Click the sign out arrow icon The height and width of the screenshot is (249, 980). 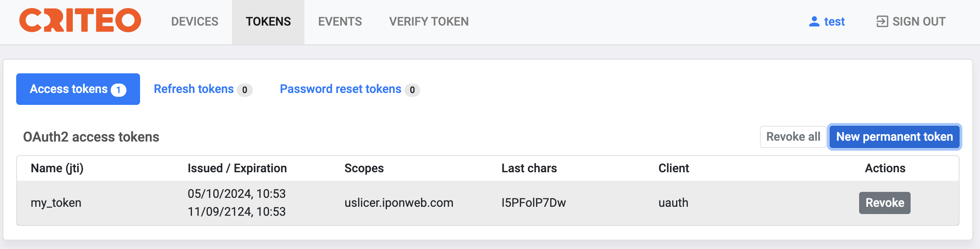[882, 21]
